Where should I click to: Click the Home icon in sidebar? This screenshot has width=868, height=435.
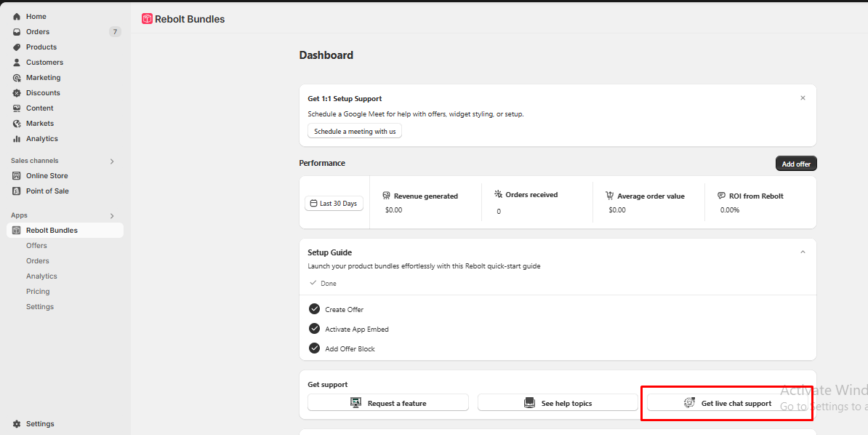coord(17,17)
